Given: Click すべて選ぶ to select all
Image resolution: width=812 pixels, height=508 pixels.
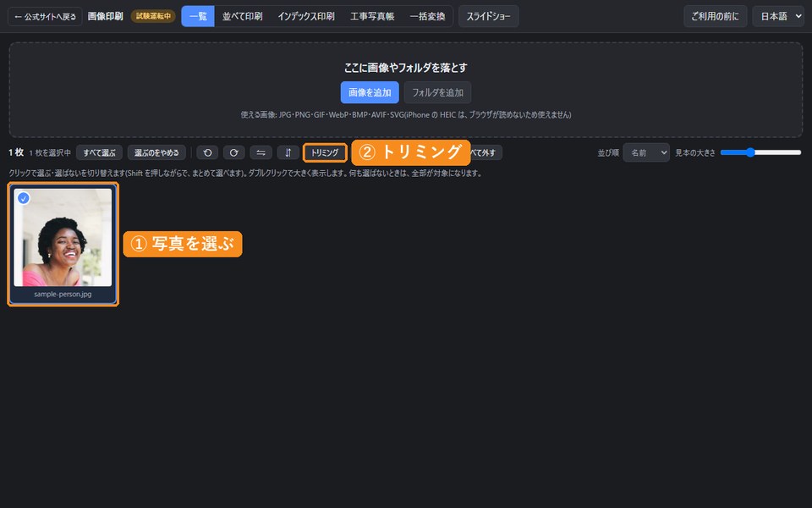Looking at the screenshot, I should (x=100, y=152).
